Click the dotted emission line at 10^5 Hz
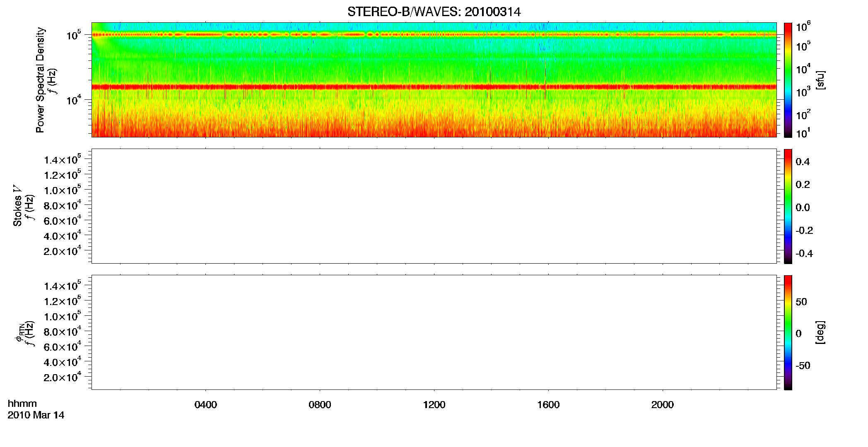The width and height of the screenshot is (868, 447). (434, 35)
